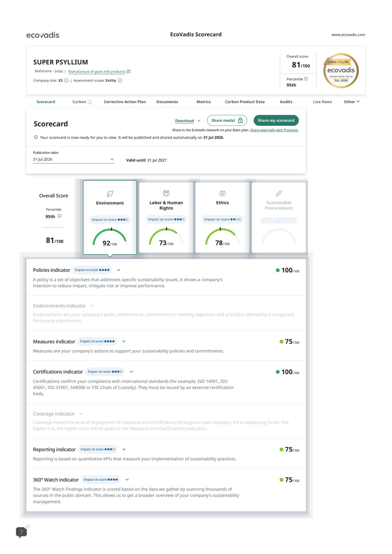Click the 360° Watch indicator 75/100 score
Image resolution: width=392 pixels, height=554 pixels.
click(292, 480)
